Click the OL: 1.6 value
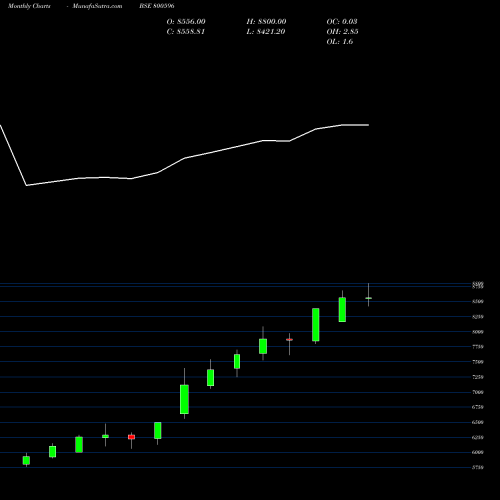Viewport: 500px width, 500px height. pyautogui.click(x=340, y=42)
